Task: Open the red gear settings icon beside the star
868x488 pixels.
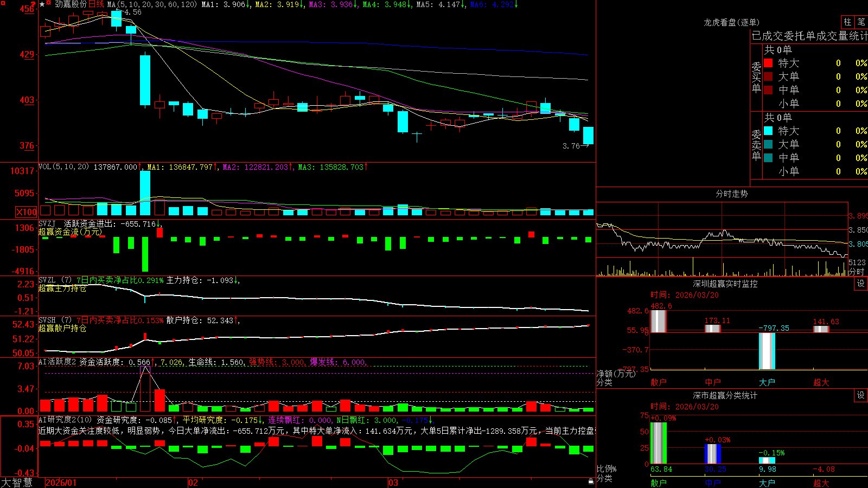Action: (49, 3)
